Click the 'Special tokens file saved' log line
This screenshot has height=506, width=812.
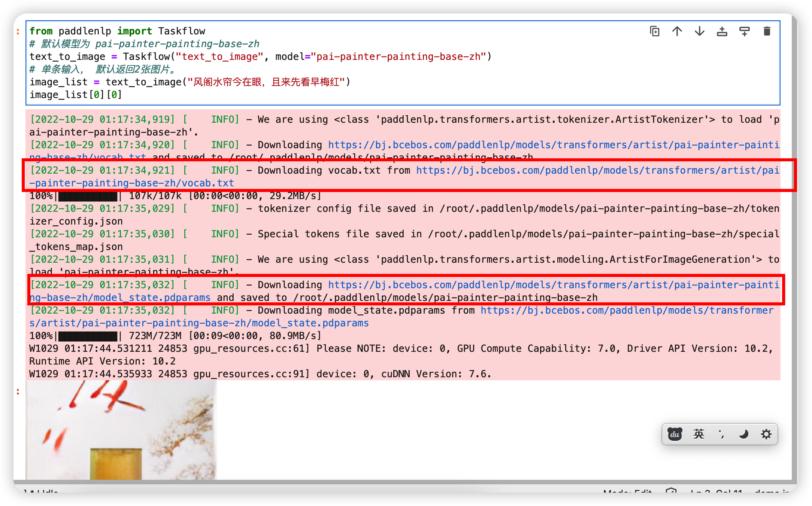[x=405, y=240]
